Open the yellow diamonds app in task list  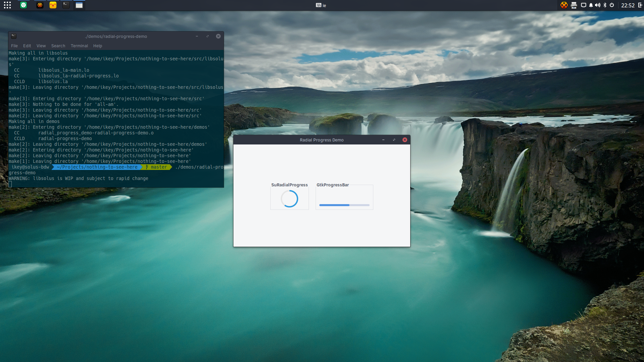coord(53,5)
